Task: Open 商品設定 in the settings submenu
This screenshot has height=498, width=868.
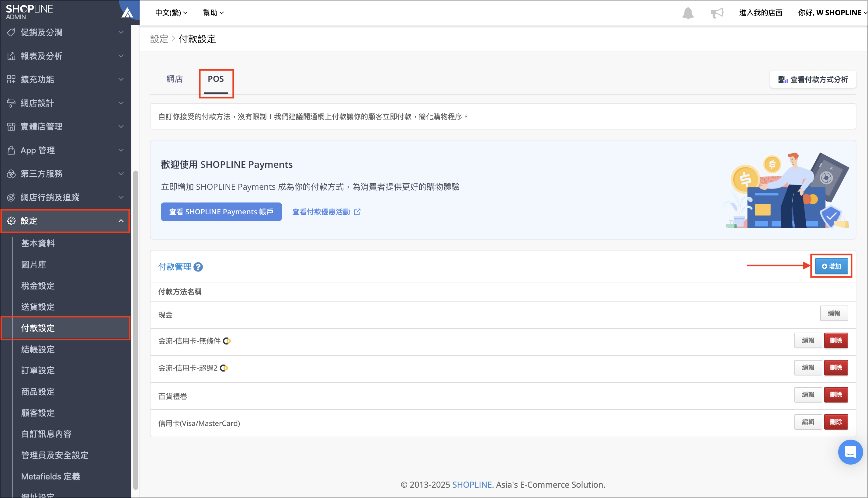Action: (38, 392)
